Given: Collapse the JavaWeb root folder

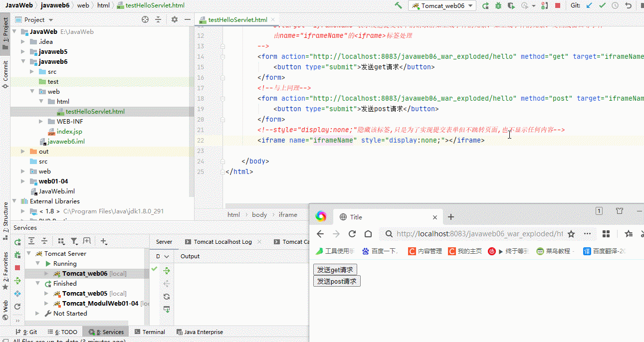Looking at the screenshot, I should (15, 32).
